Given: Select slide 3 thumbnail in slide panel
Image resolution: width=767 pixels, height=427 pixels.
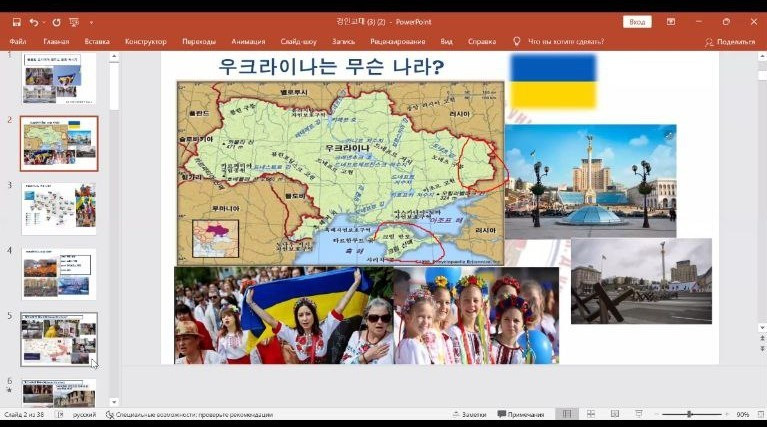Looking at the screenshot, I should pyautogui.click(x=59, y=208).
